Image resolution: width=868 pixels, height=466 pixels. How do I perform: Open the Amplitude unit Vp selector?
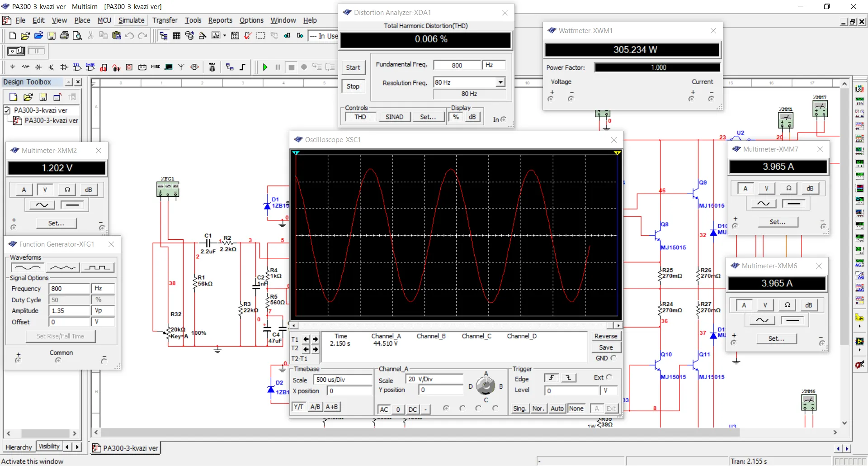pyautogui.click(x=103, y=311)
